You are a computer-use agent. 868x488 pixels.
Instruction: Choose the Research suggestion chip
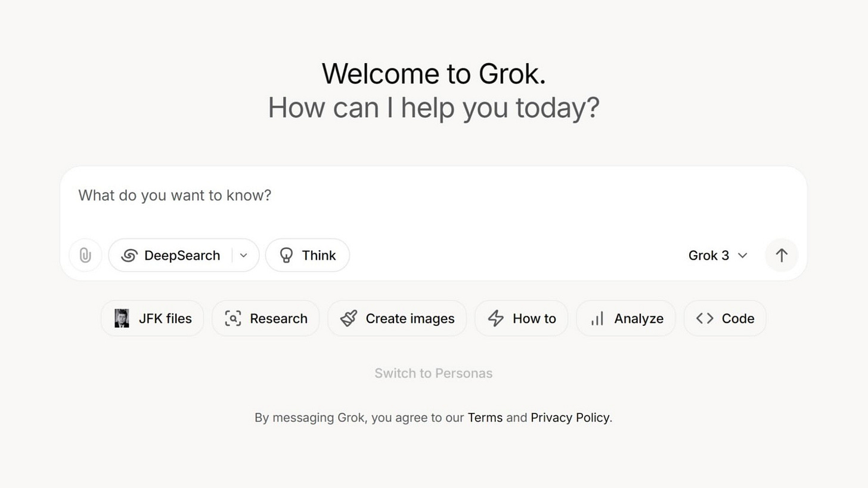click(265, 318)
